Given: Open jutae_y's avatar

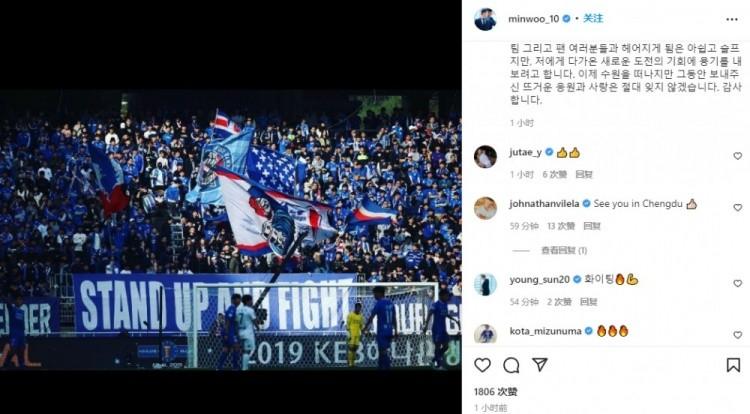Looking at the screenshot, I should pos(485,156).
